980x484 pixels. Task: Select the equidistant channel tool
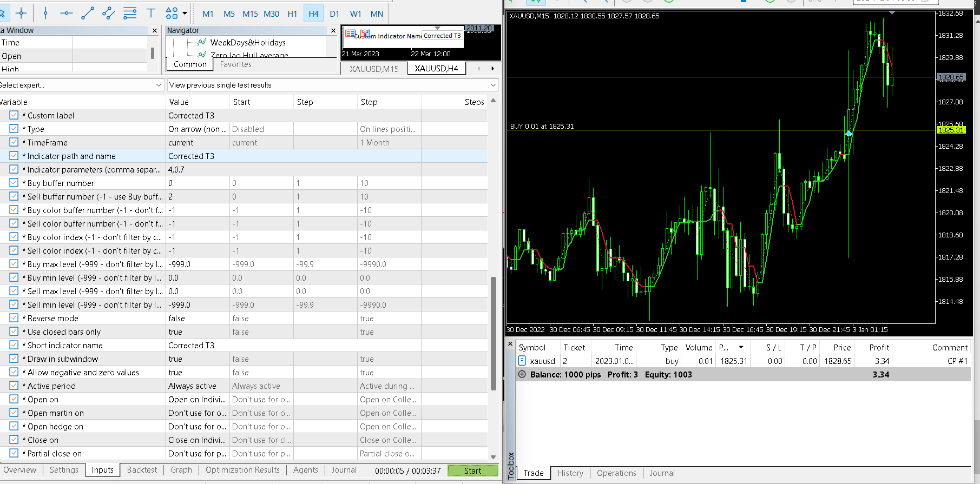[x=109, y=13]
